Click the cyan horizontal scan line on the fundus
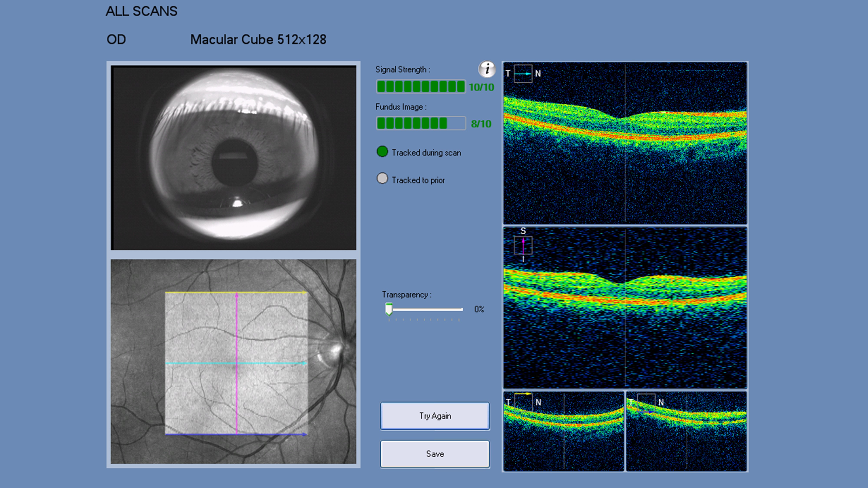Image resolution: width=868 pixels, height=488 pixels. click(202, 363)
